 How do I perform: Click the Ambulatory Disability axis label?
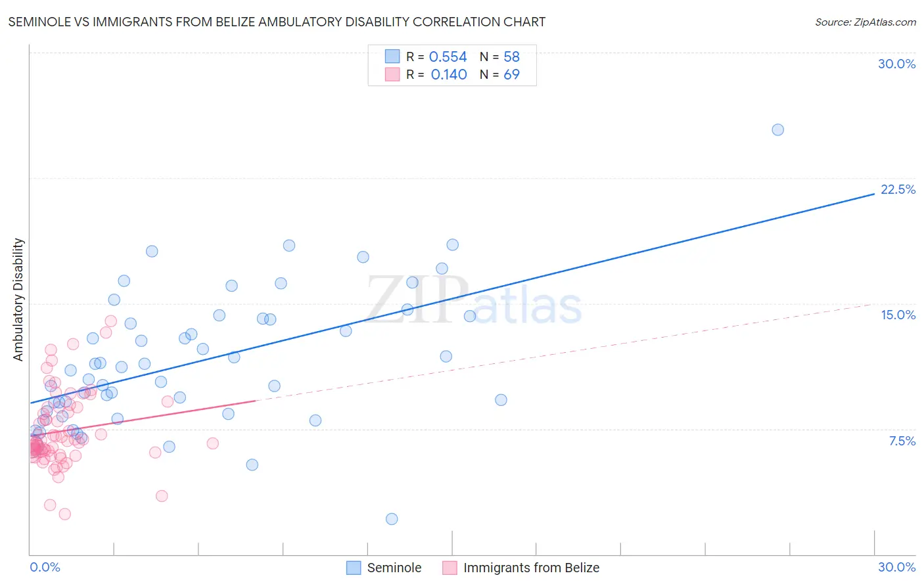18,300
